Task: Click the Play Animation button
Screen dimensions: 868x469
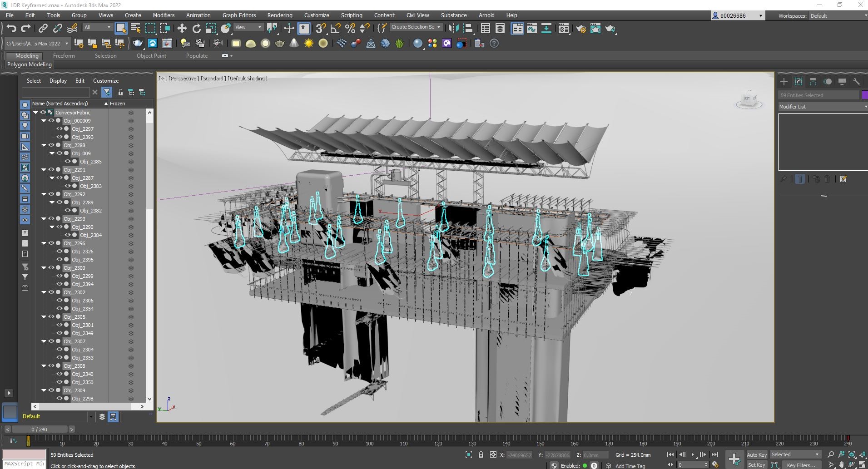Action: (x=692, y=454)
